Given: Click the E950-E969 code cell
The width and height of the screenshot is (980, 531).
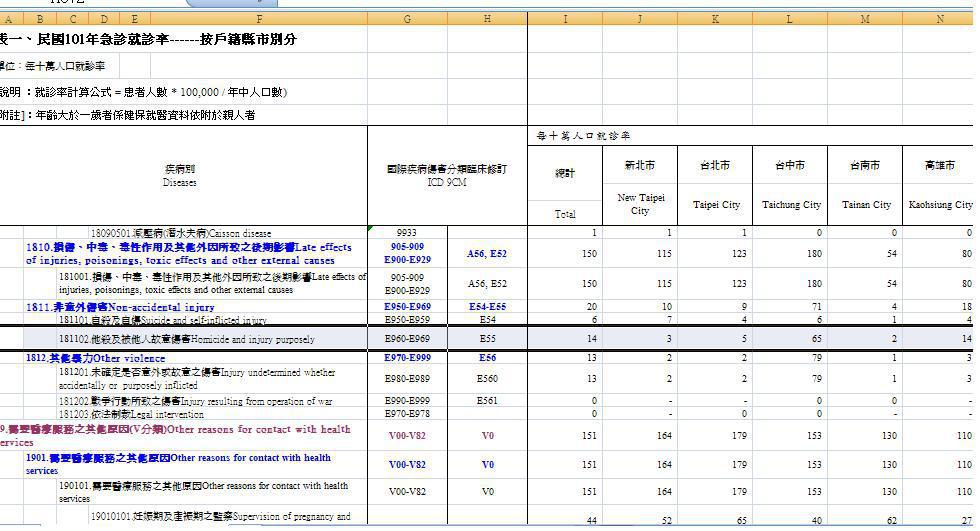Looking at the screenshot, I should [407, 307].
